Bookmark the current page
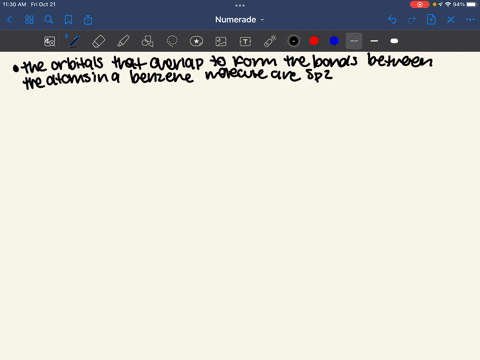Image resolution: width=480 pixels, height=360 pixels. click(68, 20)
